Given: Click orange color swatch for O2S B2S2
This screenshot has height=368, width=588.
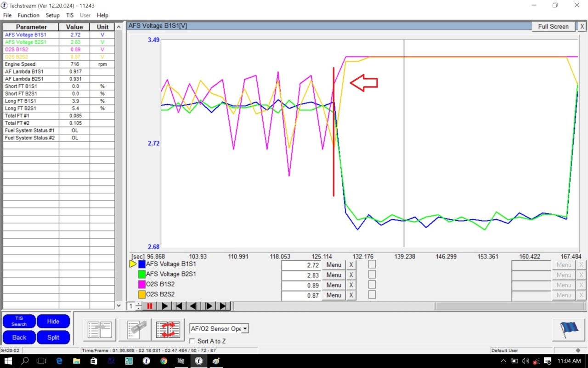Looking at the screenshot, I should coord(142,294).
